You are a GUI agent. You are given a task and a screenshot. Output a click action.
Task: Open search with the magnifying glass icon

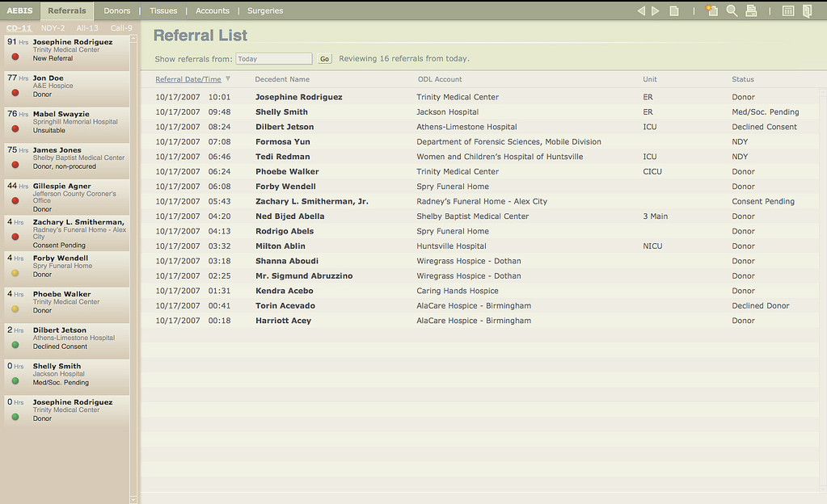732,10
